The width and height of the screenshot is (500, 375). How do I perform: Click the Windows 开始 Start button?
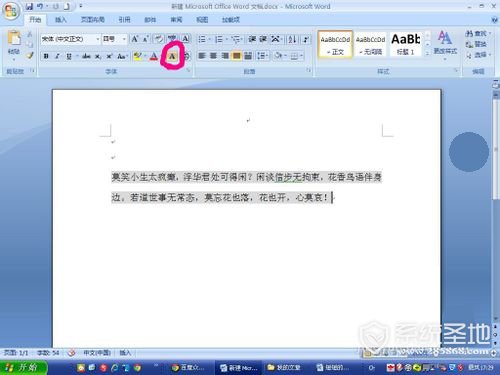pos(23,367)
